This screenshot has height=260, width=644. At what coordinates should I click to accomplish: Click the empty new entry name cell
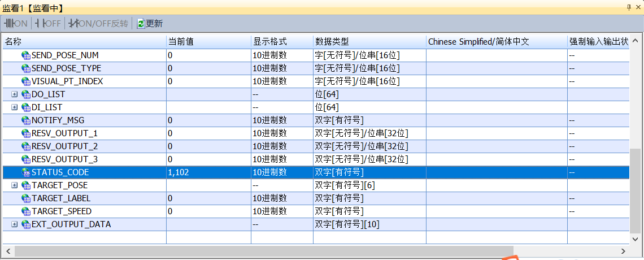click(84, 237)
